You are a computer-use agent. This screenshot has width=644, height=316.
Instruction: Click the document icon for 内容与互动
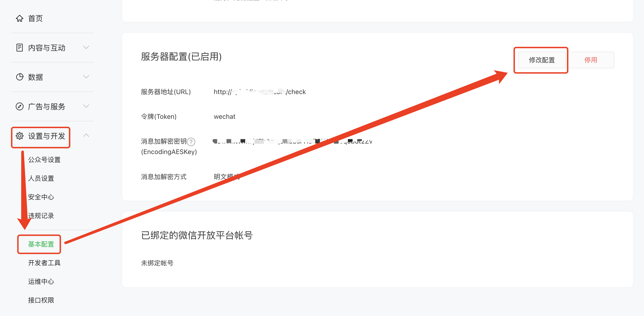[20, 47]
